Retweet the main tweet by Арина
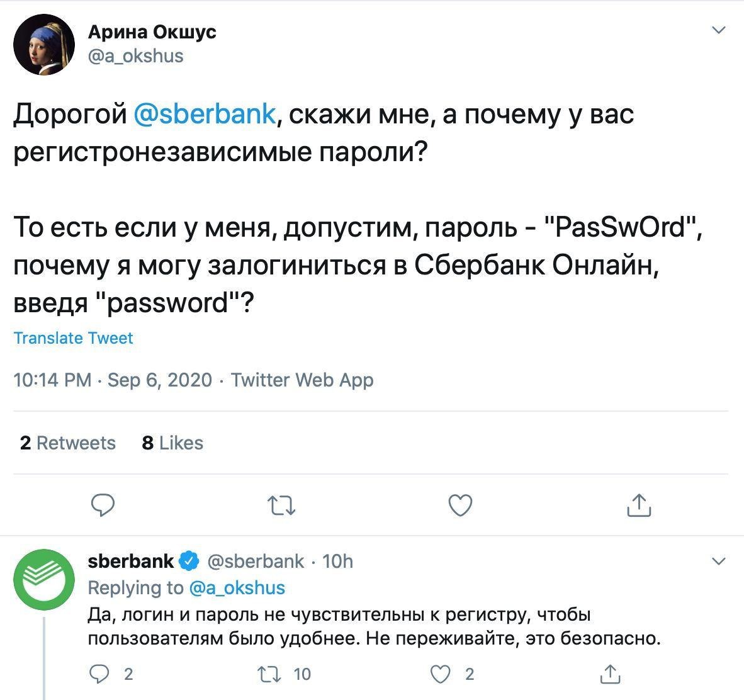The width and height of the screenshot is (744, 700). tap(281, 505)
